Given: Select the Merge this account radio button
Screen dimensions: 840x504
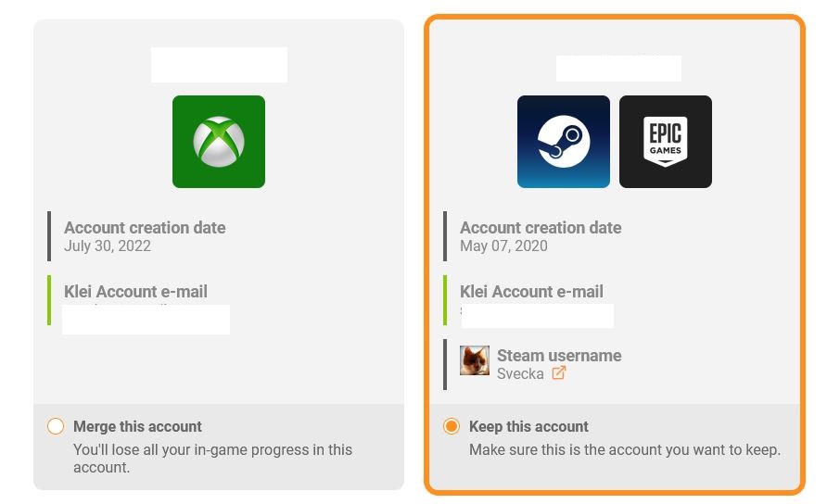Looking at the screenshot, I should click(56, 426).
